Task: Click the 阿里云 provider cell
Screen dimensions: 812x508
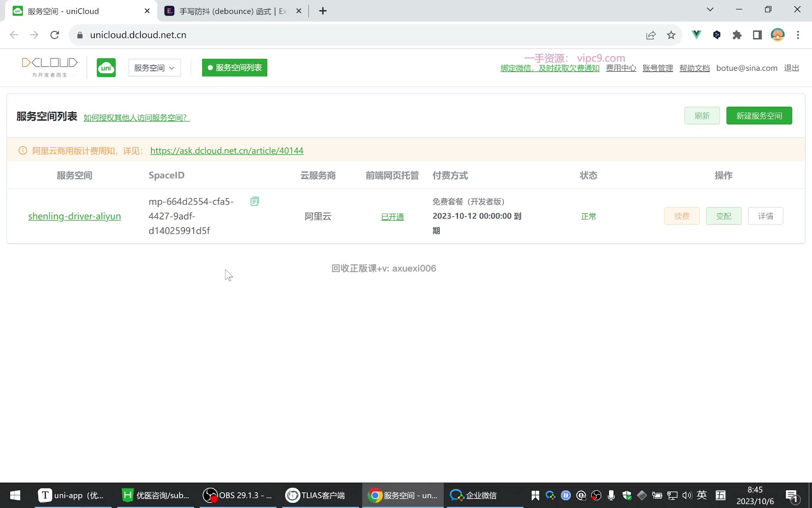Action: pos(318,216)
